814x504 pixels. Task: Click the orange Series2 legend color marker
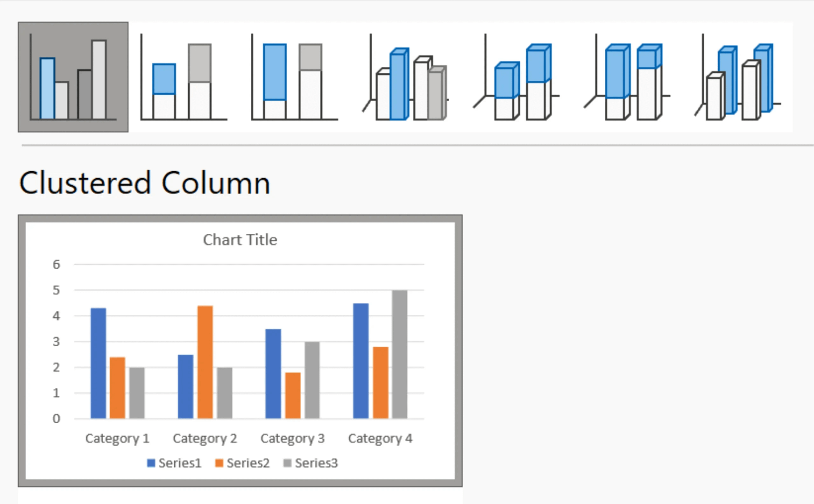219,463
